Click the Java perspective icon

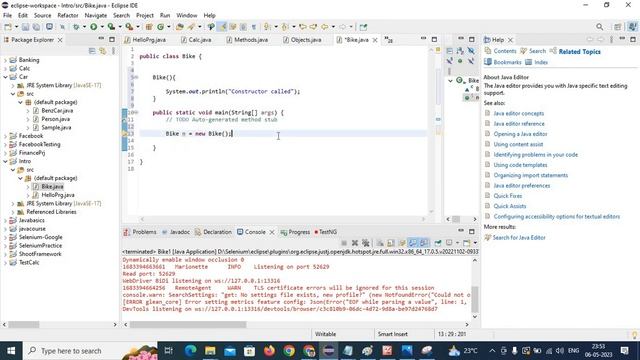tap(632, 27)
